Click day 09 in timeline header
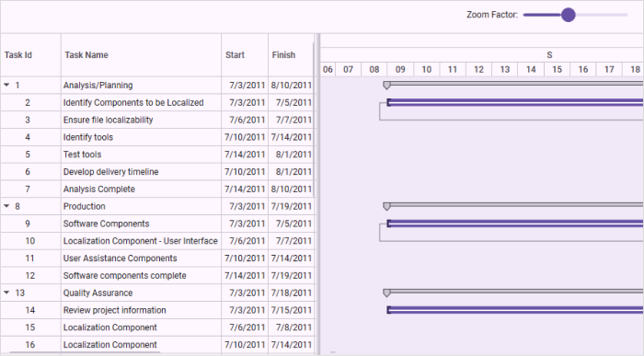 coord(400,69)
